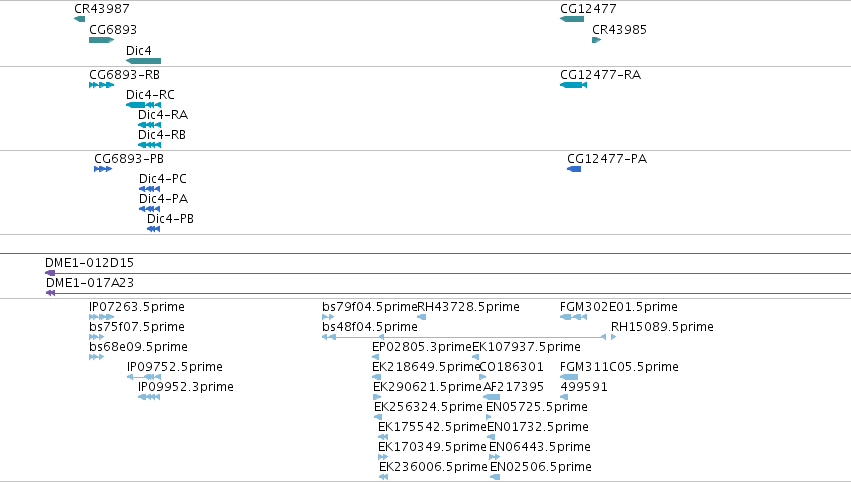Open the DME1-012D15 clone label
This screenshot has height=482, width=851.
pyautogui.click(x=90, y=263)
